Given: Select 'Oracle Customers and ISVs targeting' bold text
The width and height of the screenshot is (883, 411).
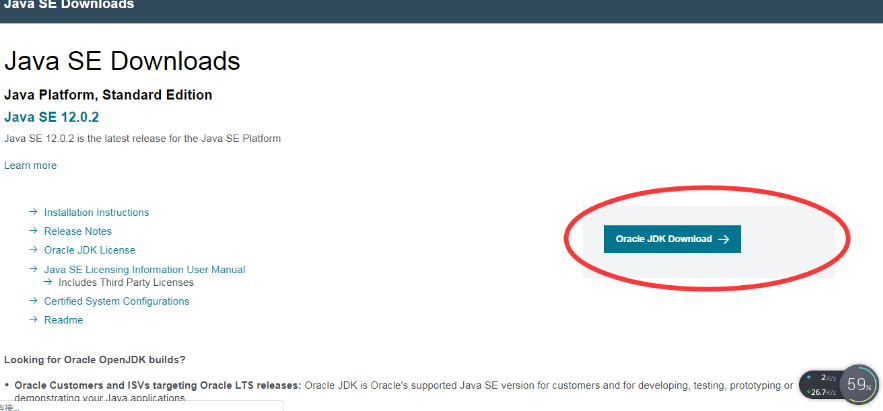Looking at the screenshot, I should click(x=158, y=386).
